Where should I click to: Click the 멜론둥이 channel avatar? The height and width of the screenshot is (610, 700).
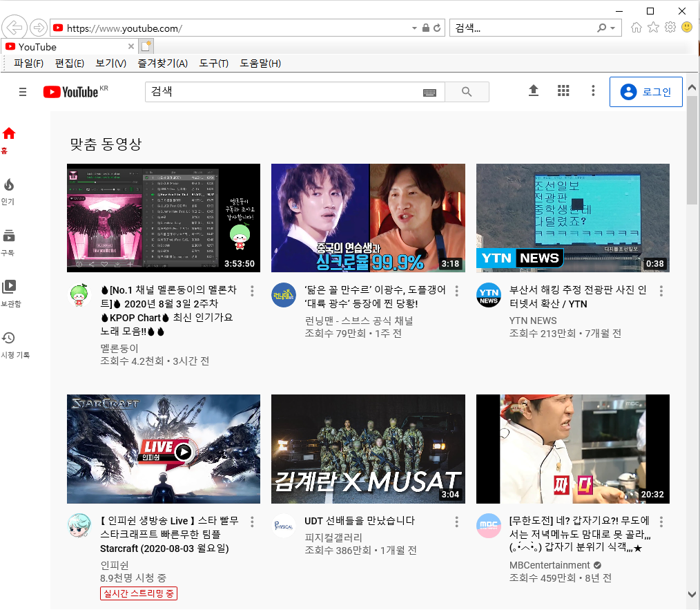tap(79, 295)
